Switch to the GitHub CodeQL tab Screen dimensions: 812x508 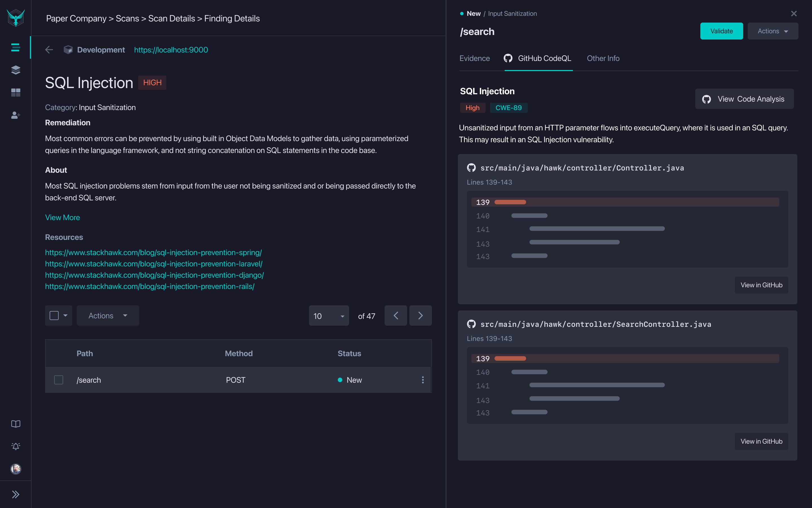point(538,58)
